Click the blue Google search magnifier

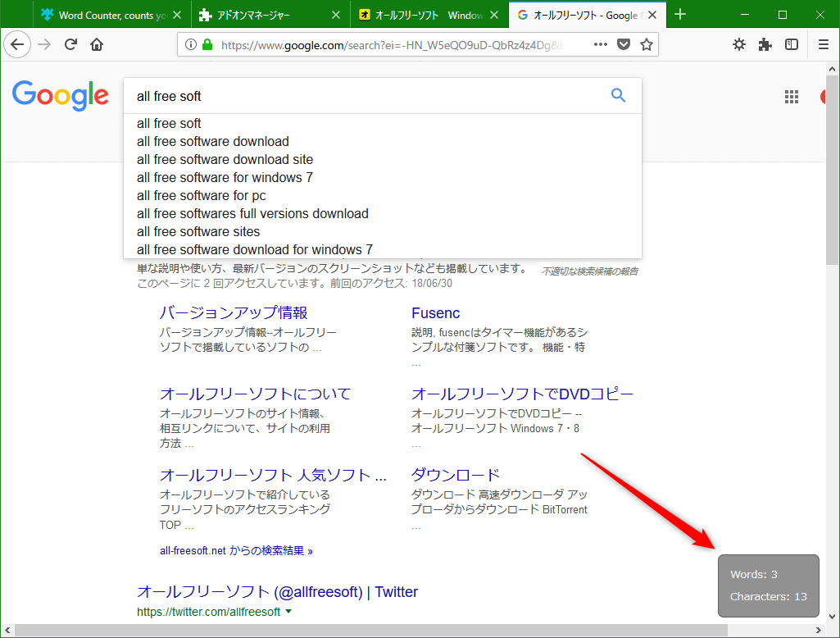pyautogui.click(x=618, y=95)
